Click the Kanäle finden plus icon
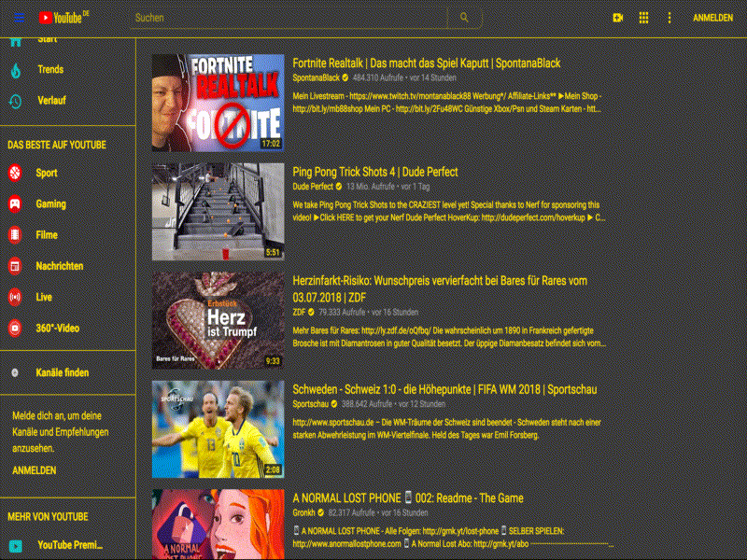 point(15,372)
